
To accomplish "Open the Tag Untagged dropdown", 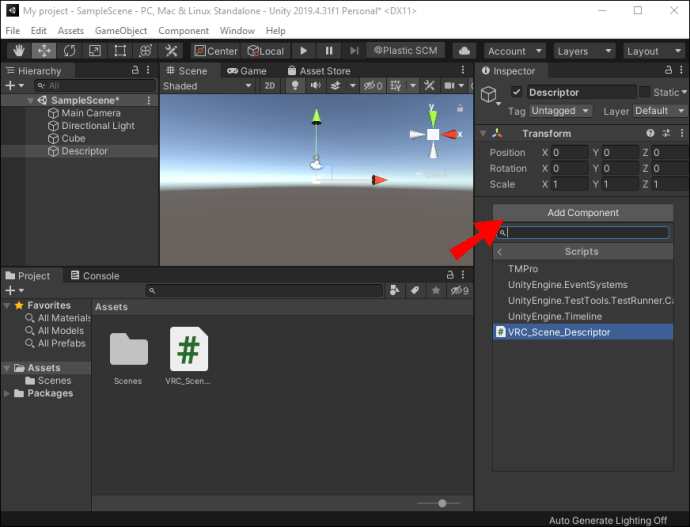I will (560, 111).
